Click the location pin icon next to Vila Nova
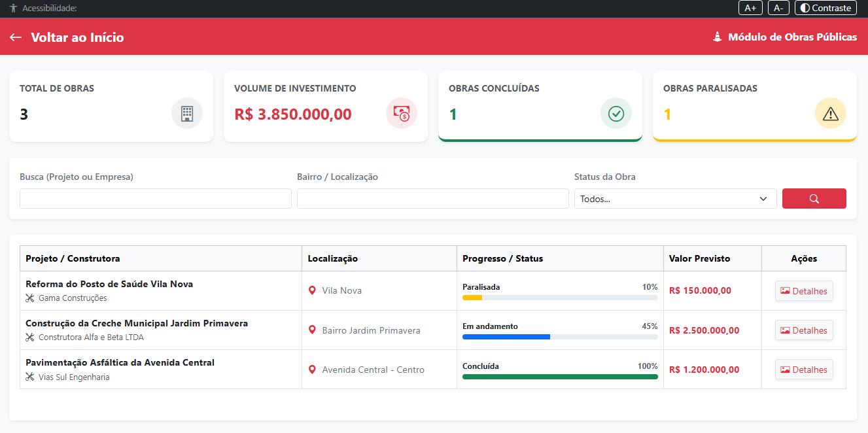868x433 pixels. [x=312, y=290]
